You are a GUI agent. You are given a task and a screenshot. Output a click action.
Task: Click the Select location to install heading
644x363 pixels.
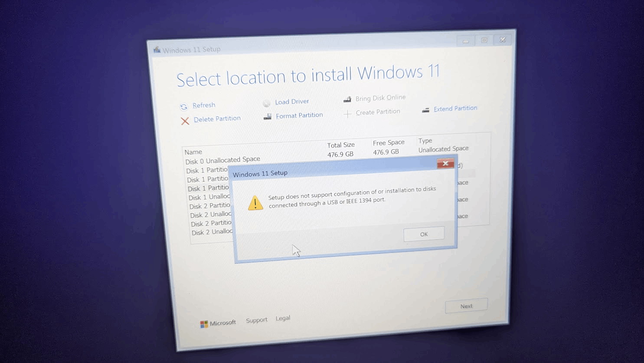pyautogui.click(x=308, y=76)
